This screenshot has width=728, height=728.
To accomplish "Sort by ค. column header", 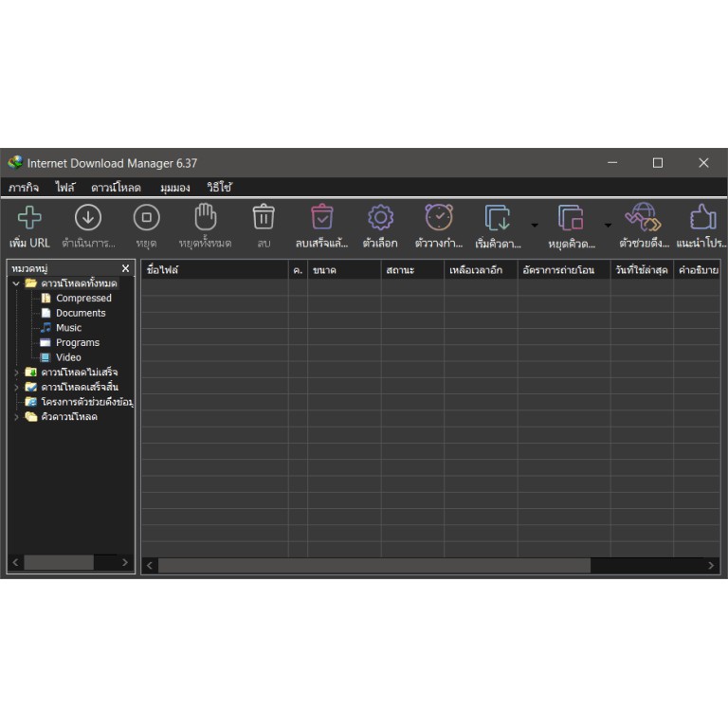I will click(x=298, y=270).
